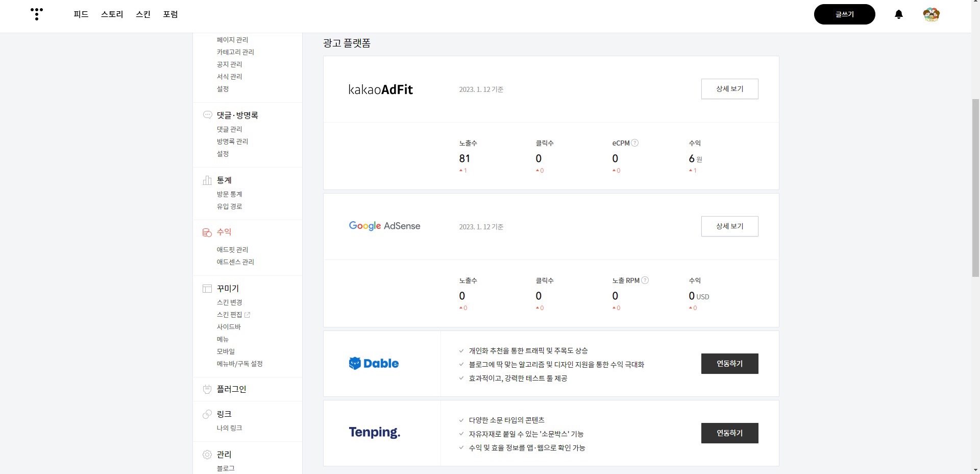Click the 꾸미기 layout icon

pos(207,289)
